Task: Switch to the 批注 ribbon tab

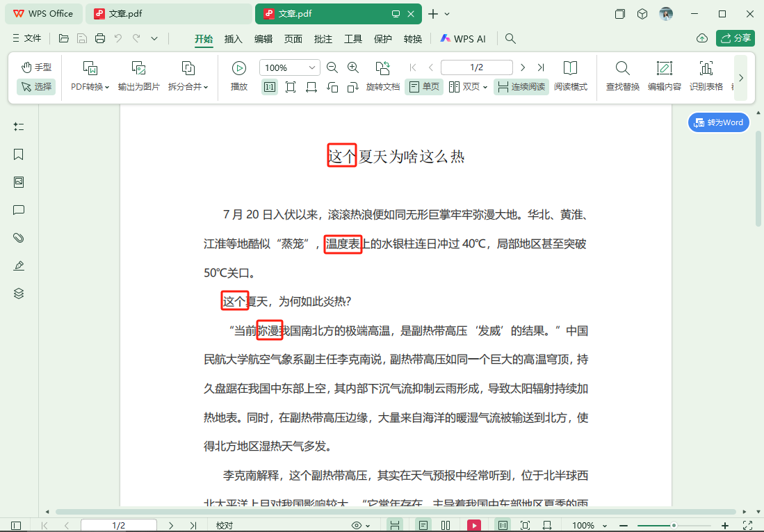Action: tap(323, 39)
